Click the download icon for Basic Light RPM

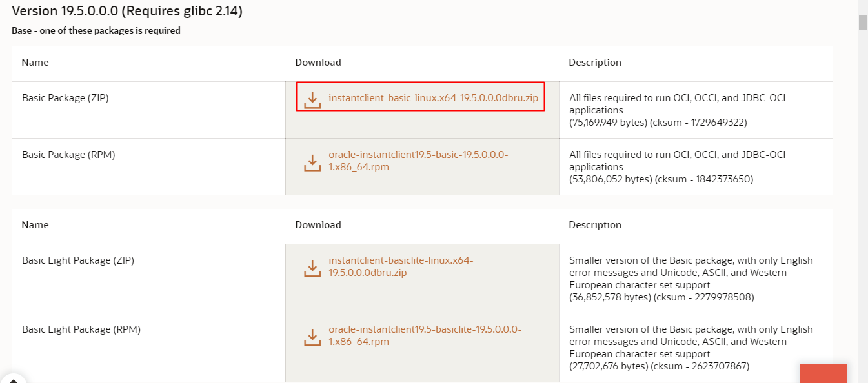(312, 337)
